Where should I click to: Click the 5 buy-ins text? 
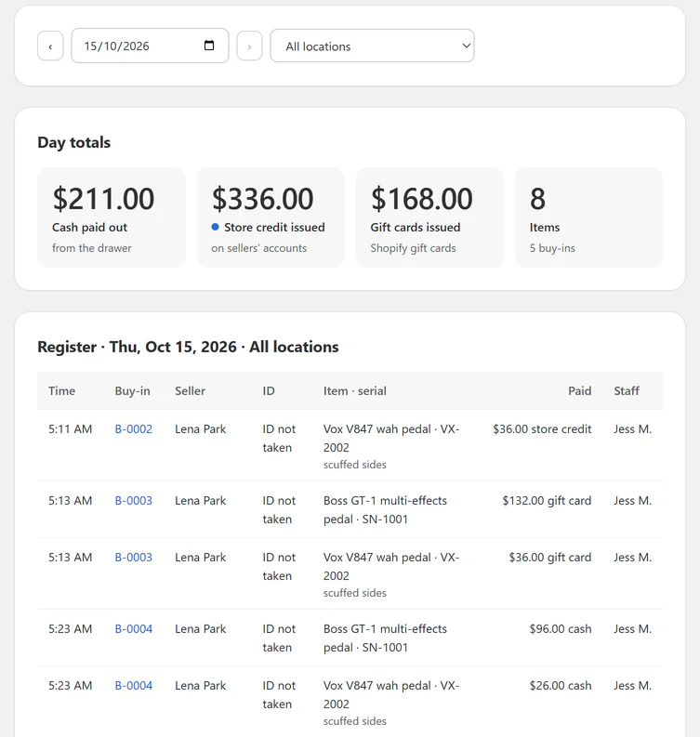tap(552, 248)
